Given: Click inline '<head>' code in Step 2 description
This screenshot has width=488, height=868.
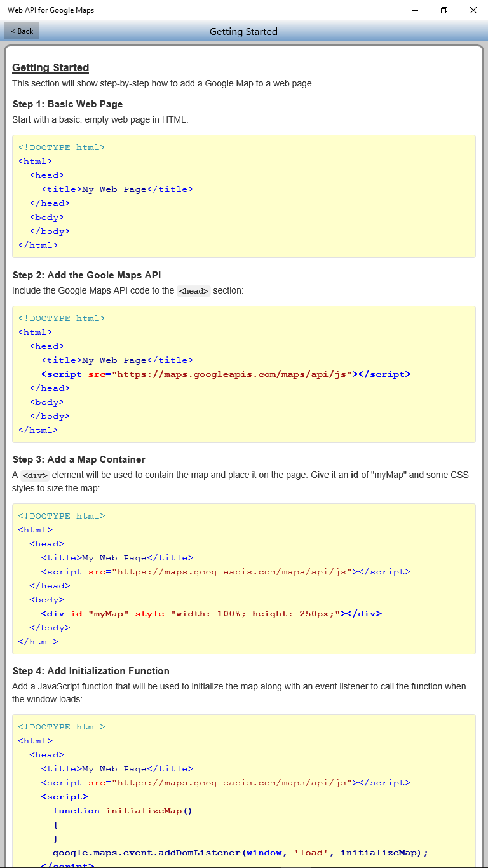Looking at the screenshot, I should coord(194,291).
